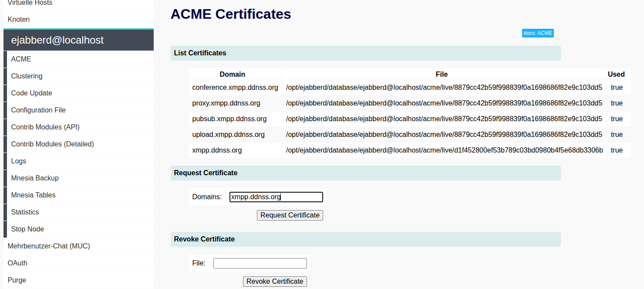Click the Revoke Certificate button
The height and width of the screenshot is (289, 644).
coord(275,282)
